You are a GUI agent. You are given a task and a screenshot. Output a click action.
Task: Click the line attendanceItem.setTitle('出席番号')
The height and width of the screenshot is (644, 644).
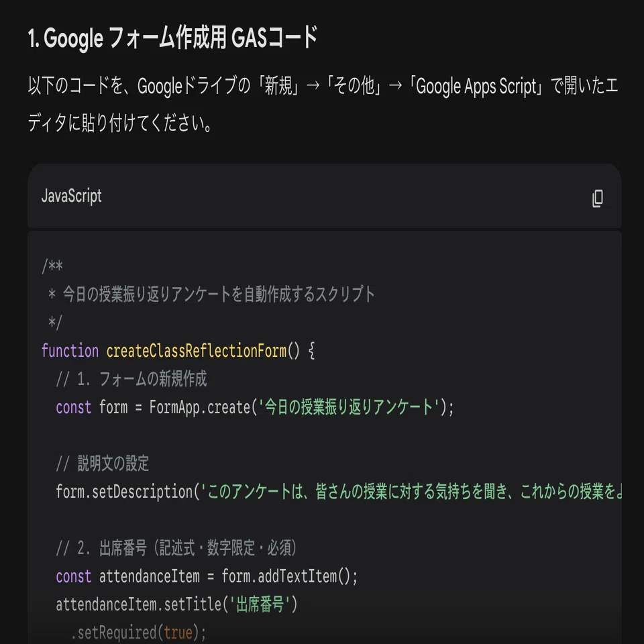pyautogui.click(x=176, y=604)
